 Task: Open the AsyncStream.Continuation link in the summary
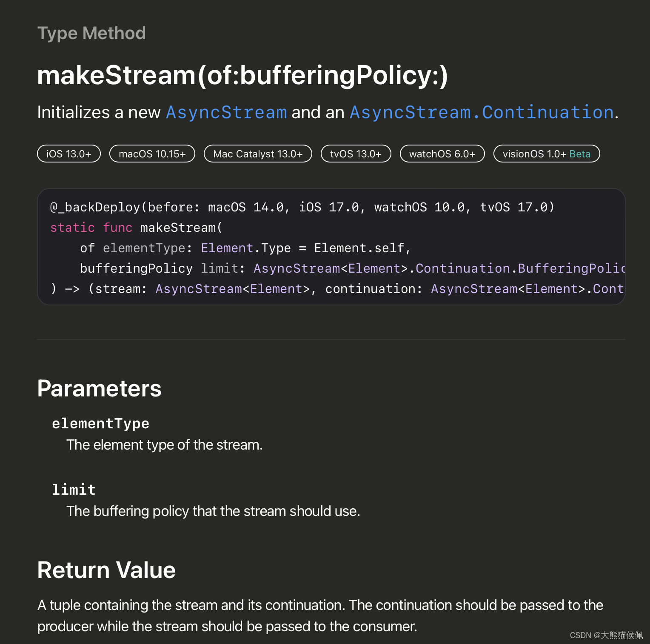click(482, 113)
